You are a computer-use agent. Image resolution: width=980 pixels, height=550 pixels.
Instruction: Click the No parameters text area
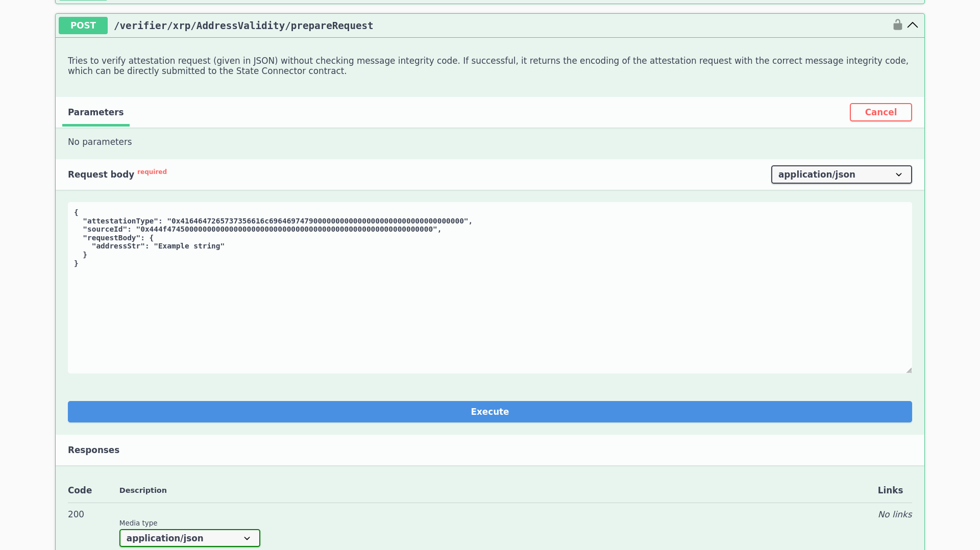coord(100,142)
